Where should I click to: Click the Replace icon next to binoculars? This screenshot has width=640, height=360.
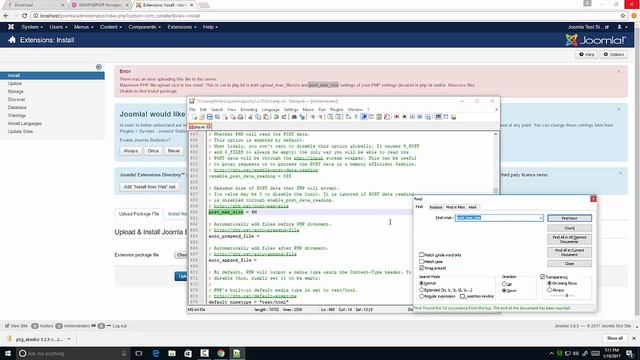pyautogui.click(x=302, y=117)
